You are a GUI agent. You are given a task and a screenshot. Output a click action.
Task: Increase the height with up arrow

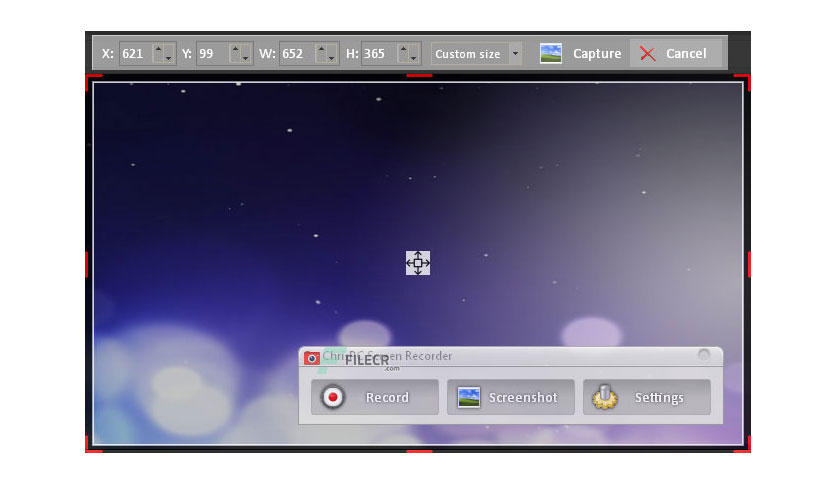(404, 49)
